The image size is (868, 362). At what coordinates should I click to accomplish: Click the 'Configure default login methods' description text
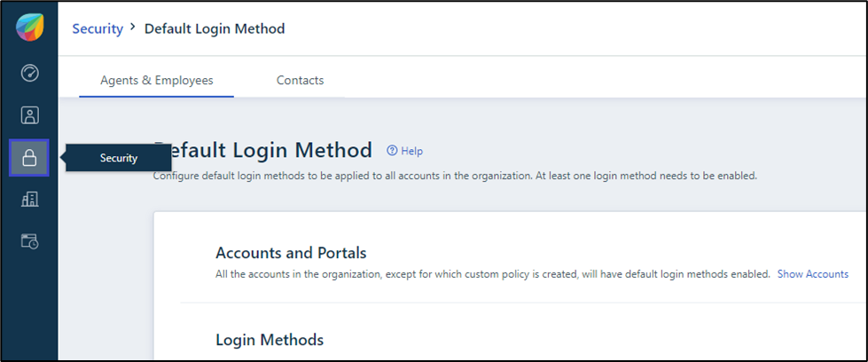[455, 177]
